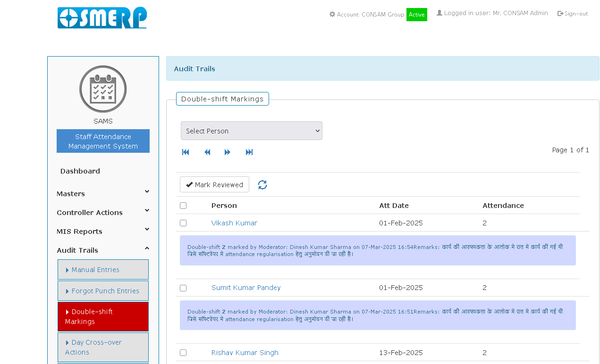Jump to last page of results
This screenshot has width=600, height=364.
coord(249,152)
